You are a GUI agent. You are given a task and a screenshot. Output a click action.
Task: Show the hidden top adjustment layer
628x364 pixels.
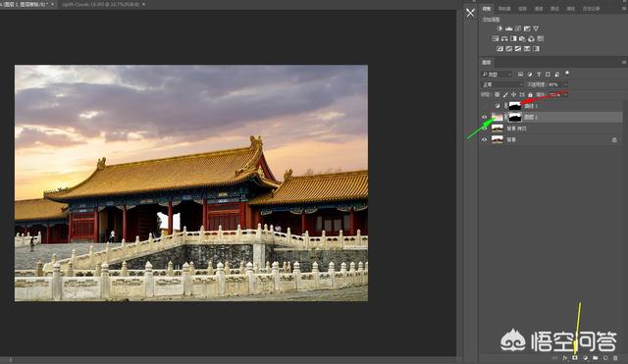484,106
